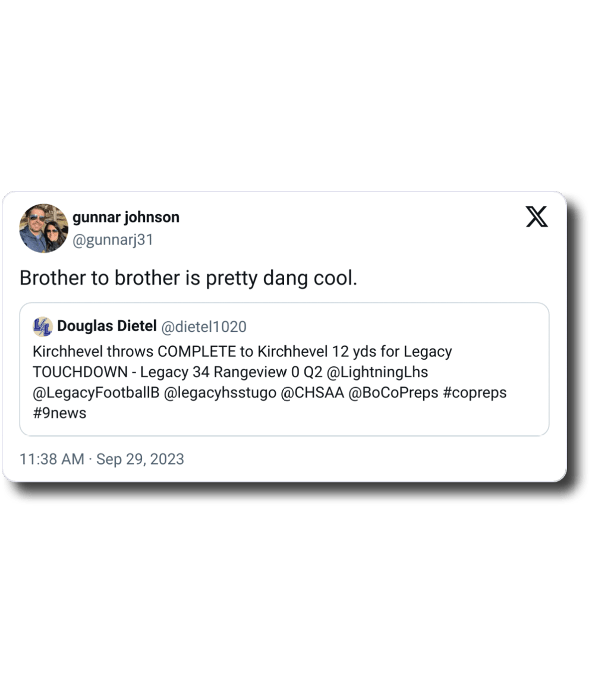
Task: Open the gunnar johnson display name
Action: 125,217
